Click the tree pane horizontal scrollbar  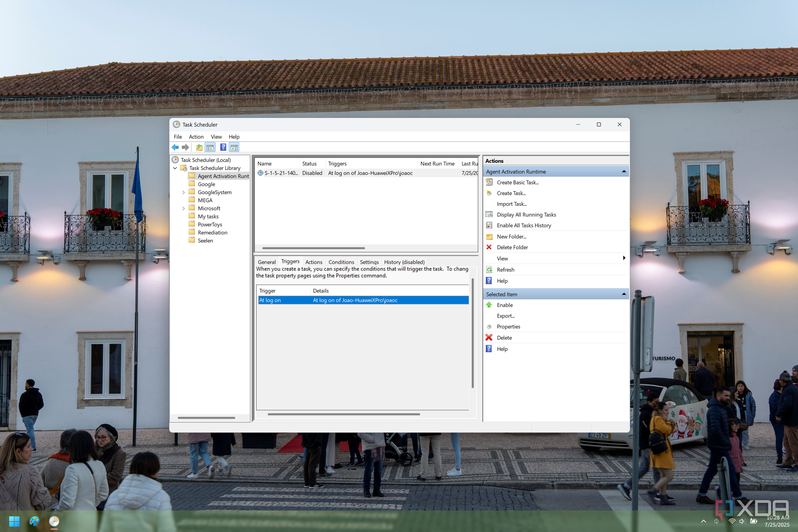[x=206, y=418]
